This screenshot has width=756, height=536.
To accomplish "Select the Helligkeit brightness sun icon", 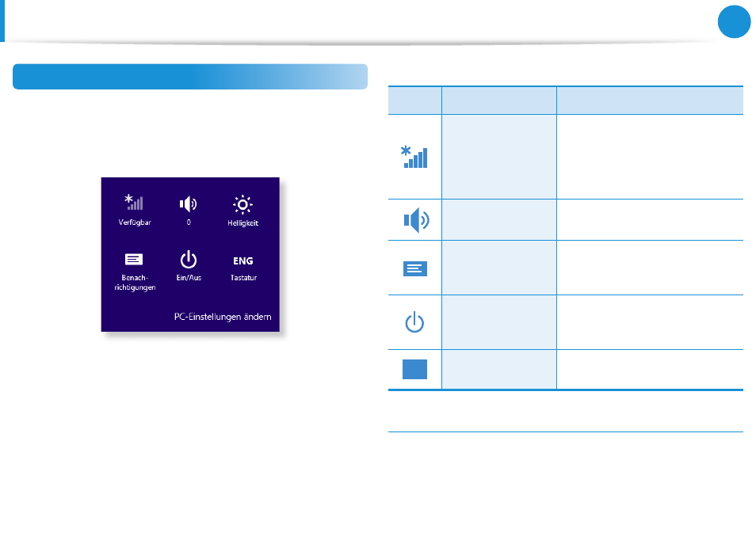I will click(242, 205).
